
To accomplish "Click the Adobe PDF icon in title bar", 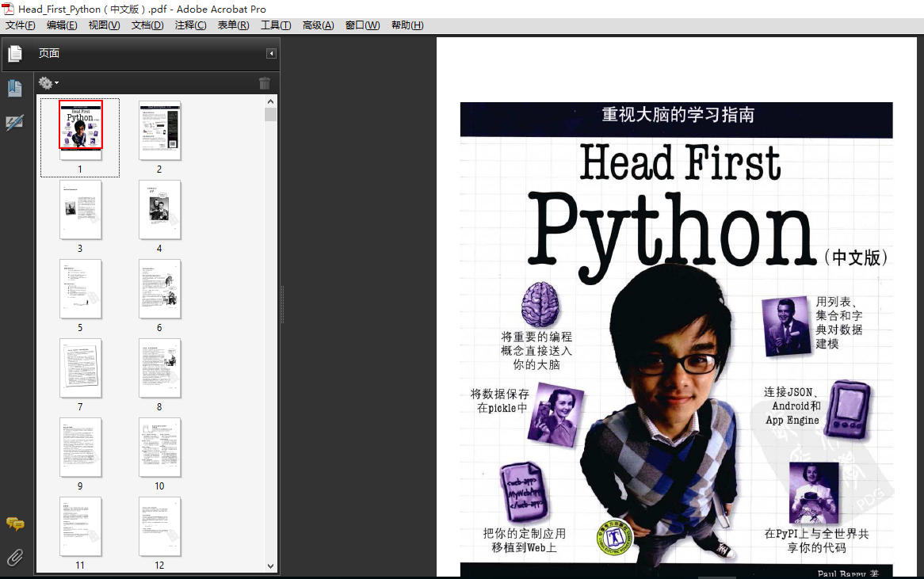I will (8, 8).
